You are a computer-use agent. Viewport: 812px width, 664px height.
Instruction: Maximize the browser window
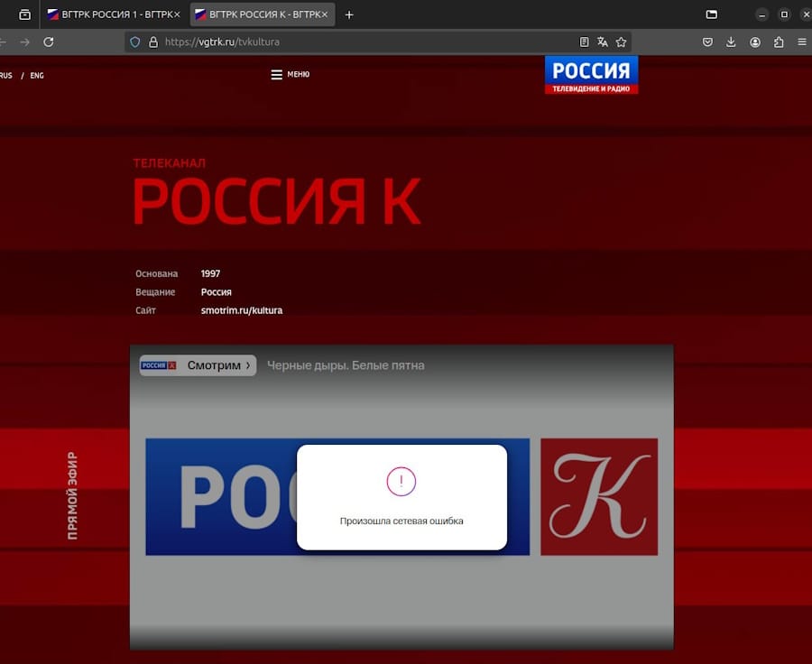point(784,14)
